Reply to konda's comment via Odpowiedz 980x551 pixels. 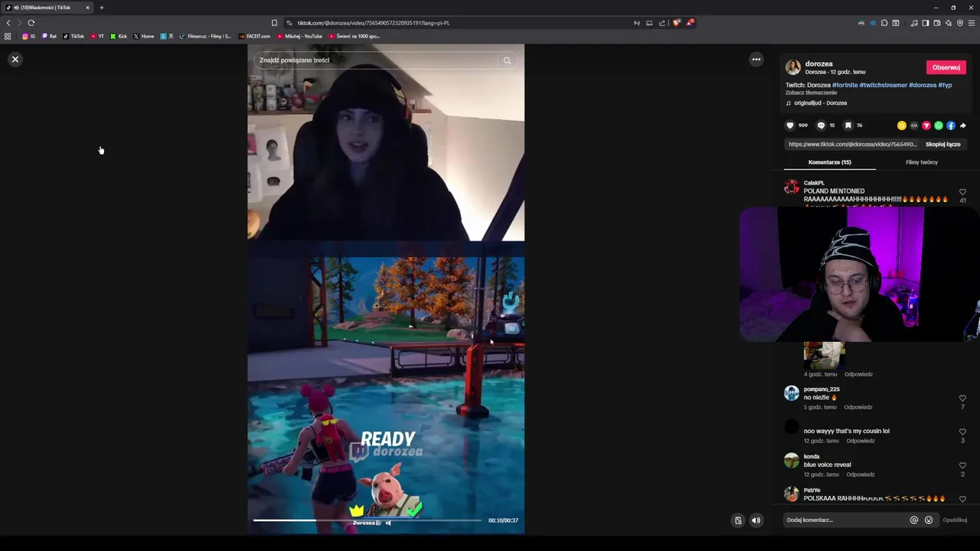[861, 474]
